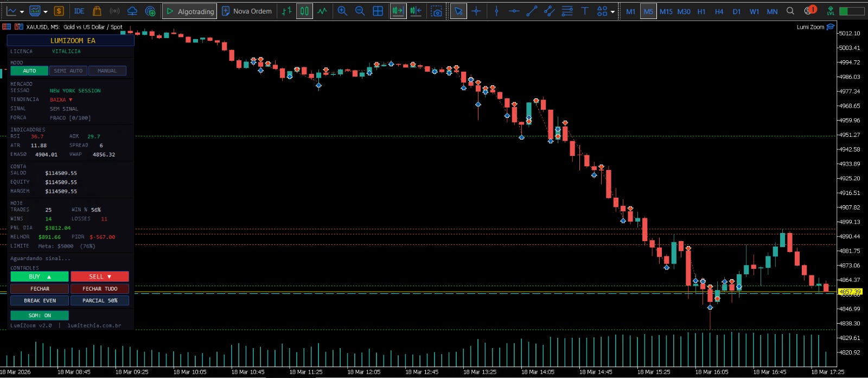Zoom out on the chart
Viewport: 868px width, 378px height.
(360, 11)
